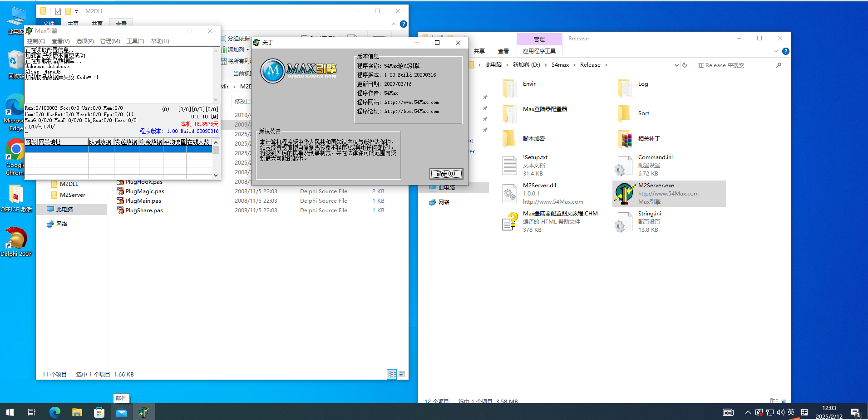Select 此电脑 in M2DLL navigation pane
The height and width of the screenshot is (420, 868).
coord(64,210)
